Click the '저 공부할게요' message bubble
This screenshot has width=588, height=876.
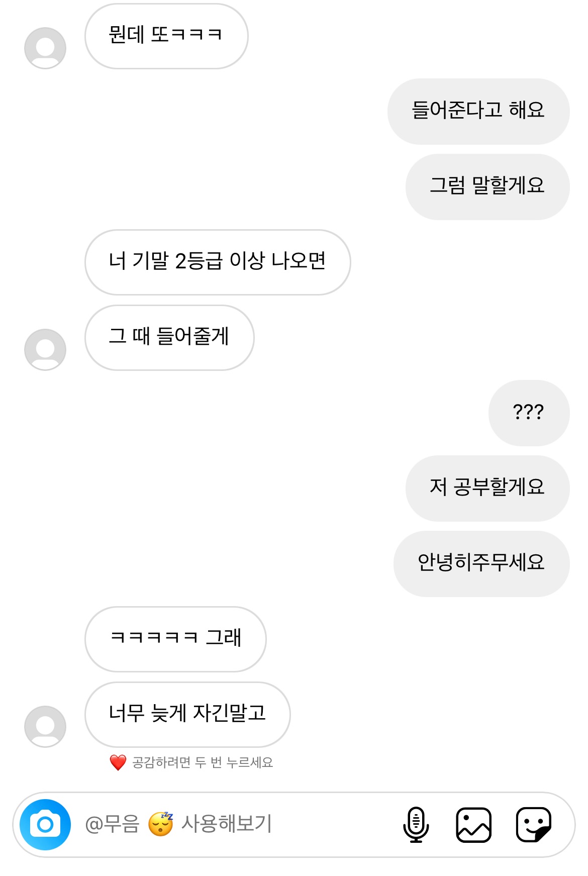[x=487, y=488]
